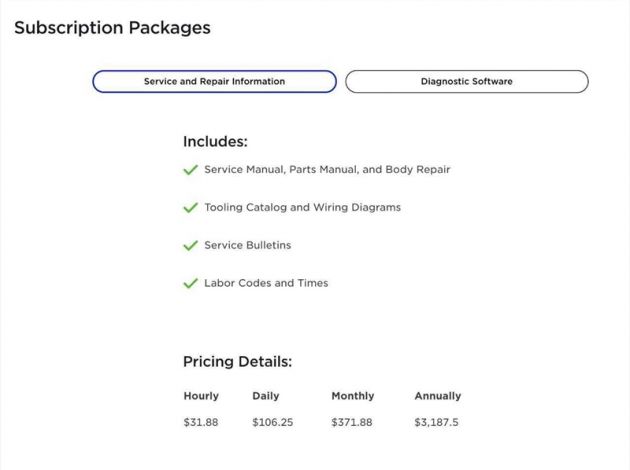The height and width of the screenshot is (470, 630).
Task: Click the Service Manual, Parts Manual text
Action: tap(327, 170)
